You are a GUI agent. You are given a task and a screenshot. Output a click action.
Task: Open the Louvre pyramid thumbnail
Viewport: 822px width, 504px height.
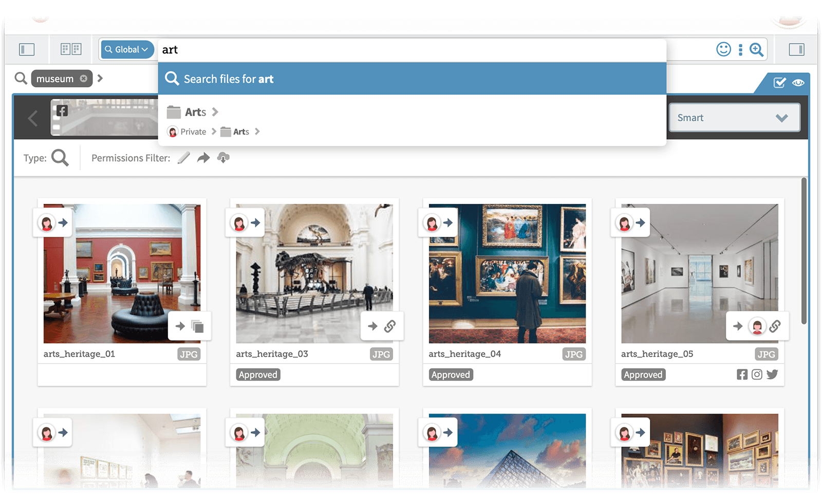click(x=507, y=451)
